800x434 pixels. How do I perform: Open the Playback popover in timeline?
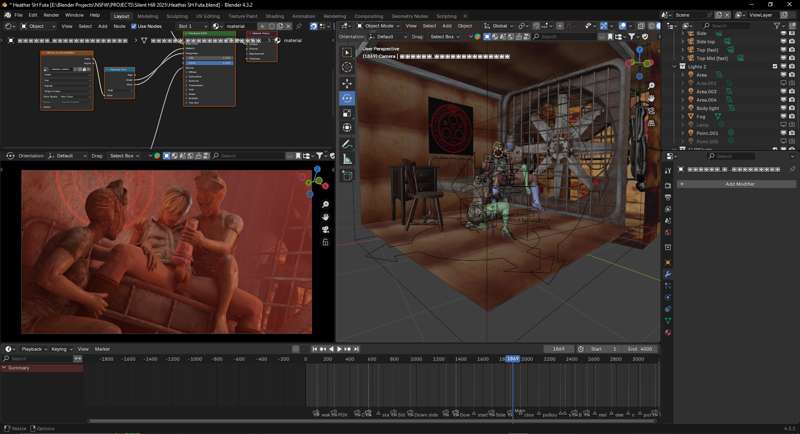[x=33, y=349]
